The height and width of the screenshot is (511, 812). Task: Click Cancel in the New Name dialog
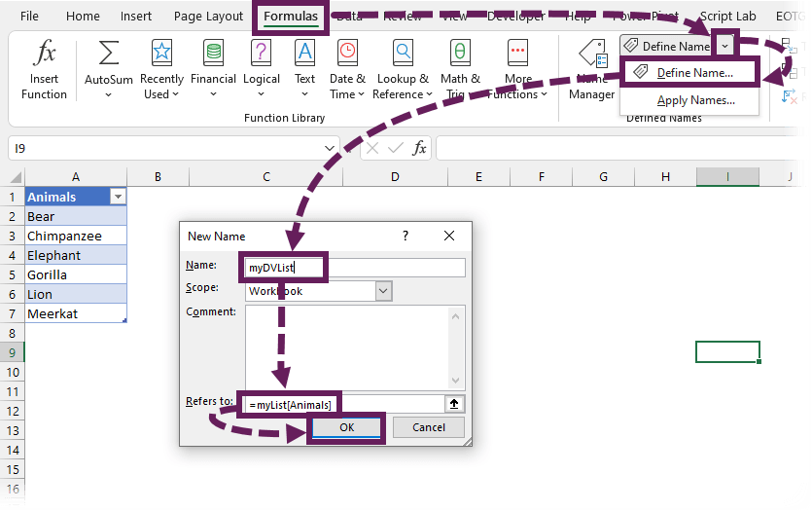[x=428, y=427]
